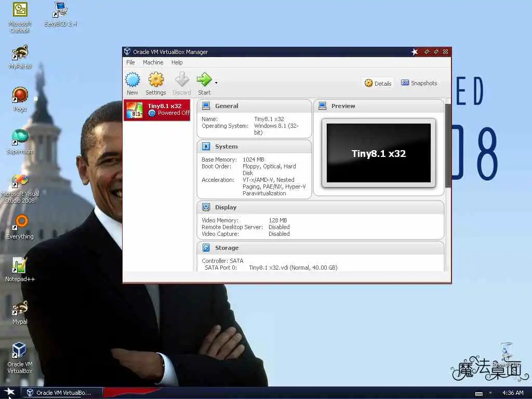Click the Tiny8.1 x32 preview thumbnail
The height and width of the screenshot is (399, 532).
(x=379, y=153)
